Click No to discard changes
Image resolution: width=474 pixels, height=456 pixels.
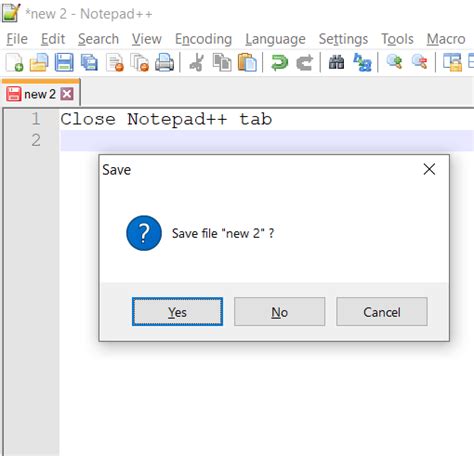coord(279,312)
